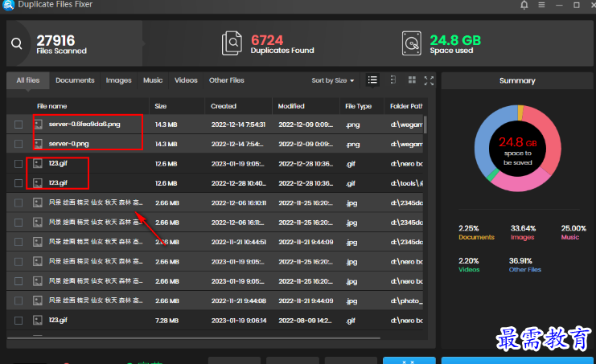
Task: Click 25.00% Music legend entry
Action: [x=573, y=232]
